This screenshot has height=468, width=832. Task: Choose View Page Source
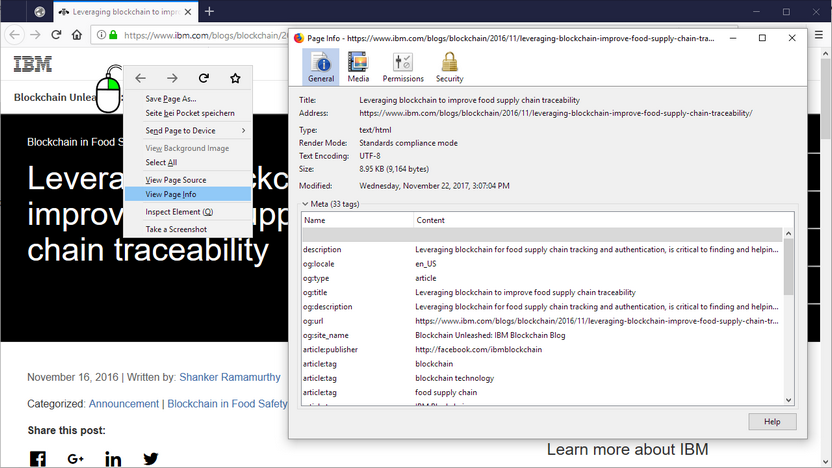[188, 180]
